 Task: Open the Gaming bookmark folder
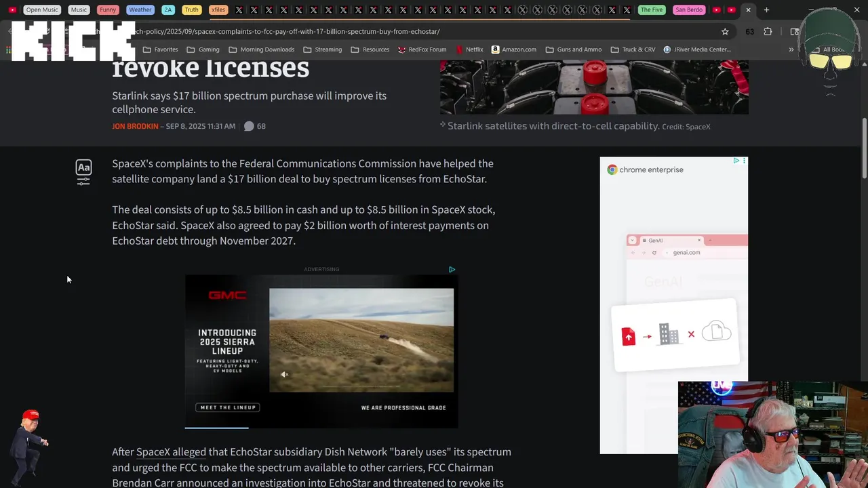203,49
